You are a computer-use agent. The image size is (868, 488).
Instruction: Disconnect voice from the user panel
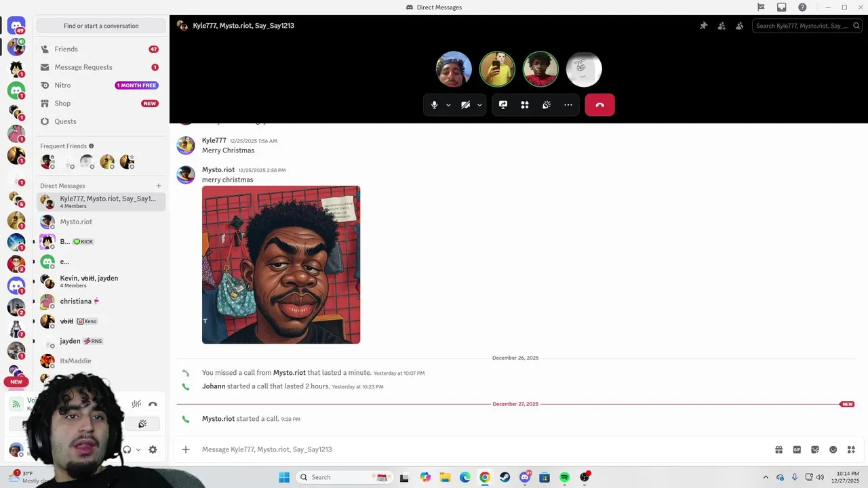pyautogui.click(x=153, y=404)
